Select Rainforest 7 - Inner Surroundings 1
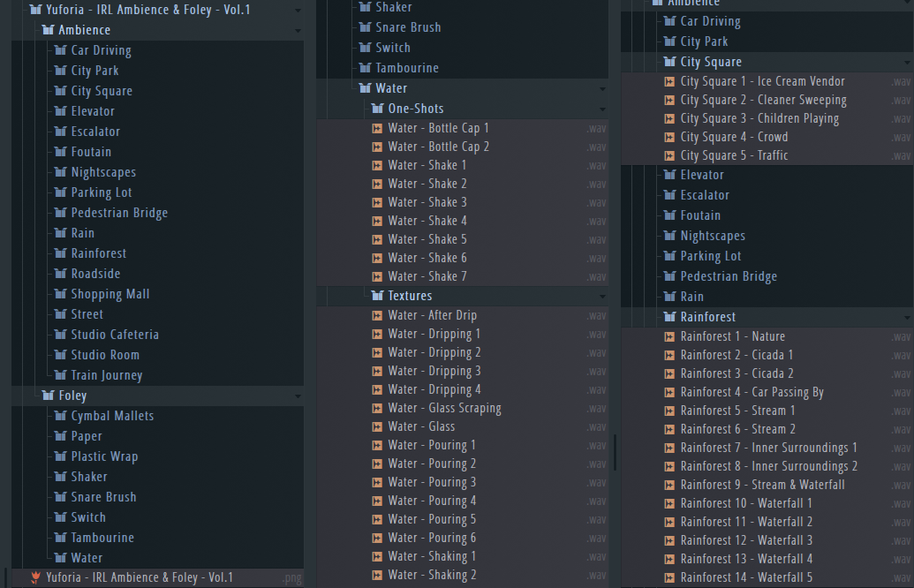914x588 pixels. pos(767,448)
